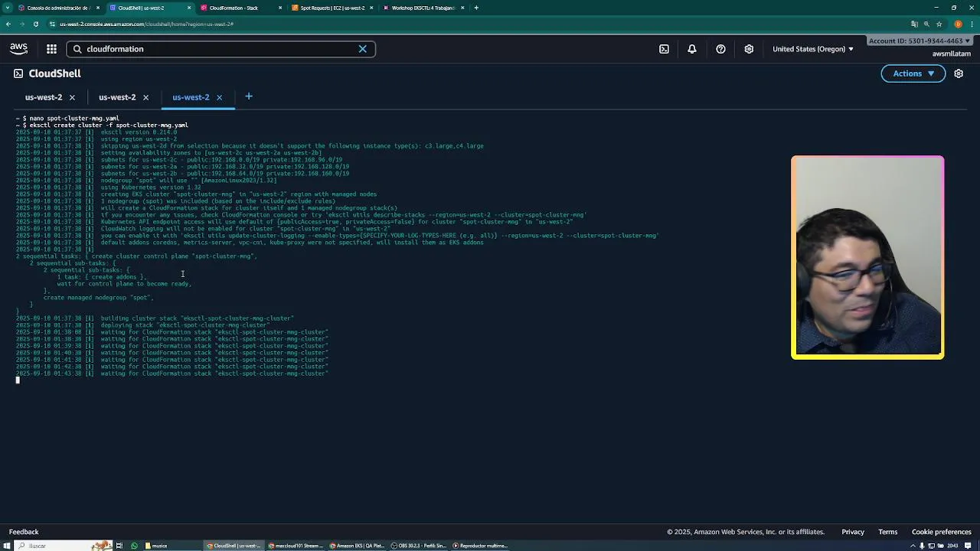Switch to OBS taskbar window
The height and width of the screenshot is (551, 980).
[x=419, y=546]
